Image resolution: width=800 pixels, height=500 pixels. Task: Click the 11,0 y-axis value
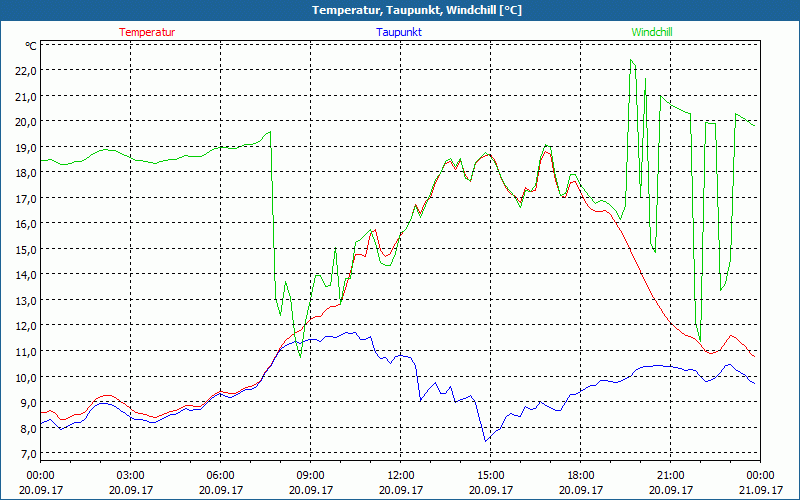coord(26,352)
